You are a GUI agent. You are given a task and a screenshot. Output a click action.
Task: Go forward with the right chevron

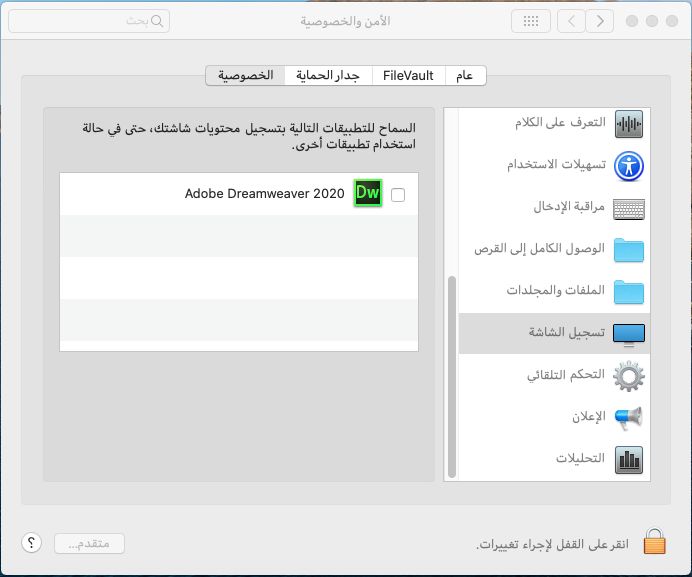click(x=600, y=21)
